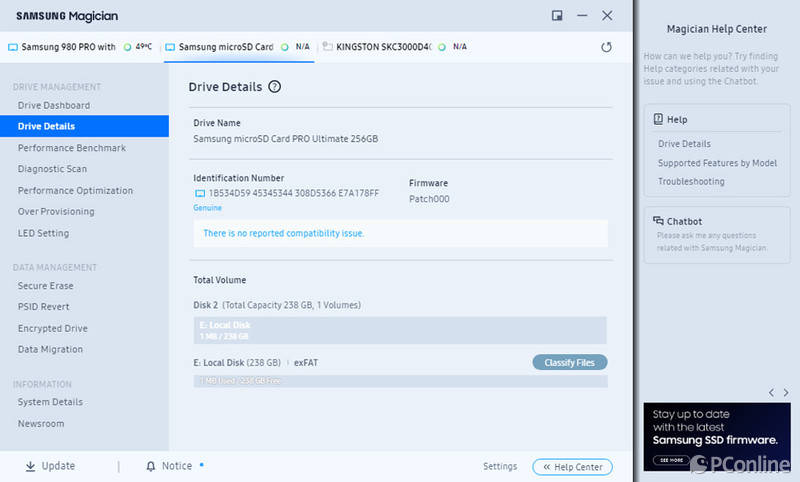Click the E: Local Disk volume bar
800x482 pixels.
pyautogui.click(x=400, y=330)
